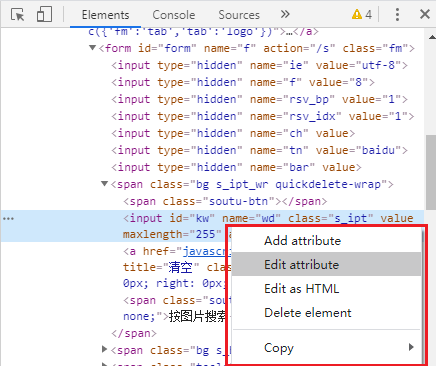This screenshot has width=436, height=366.
Task: Open the Elements tab
Action: tap(105, 15)
